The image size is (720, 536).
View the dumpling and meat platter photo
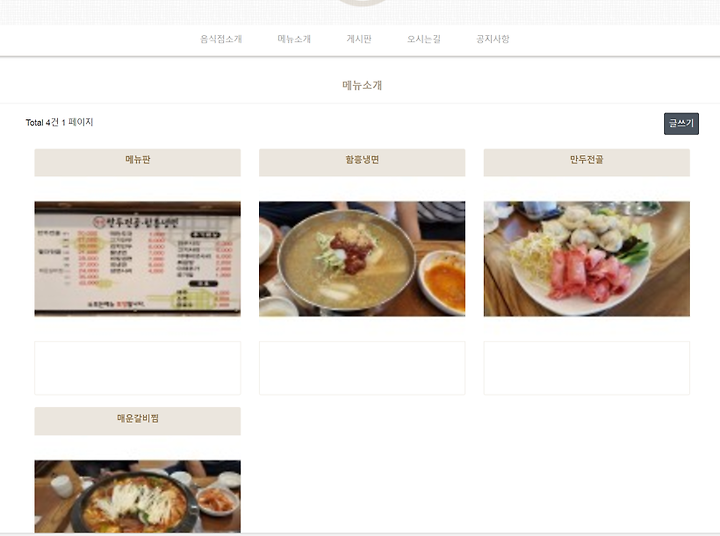[586, 259]
